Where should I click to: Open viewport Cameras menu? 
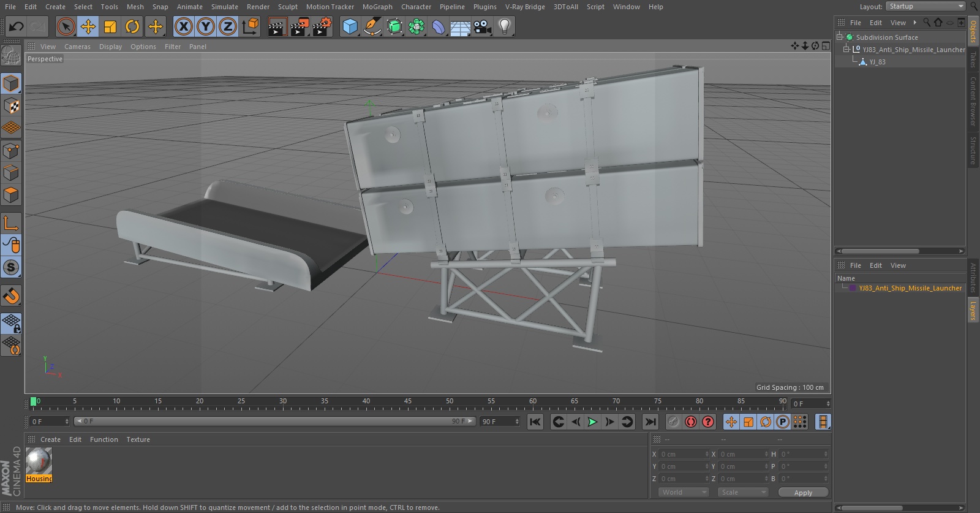(77, 47)
